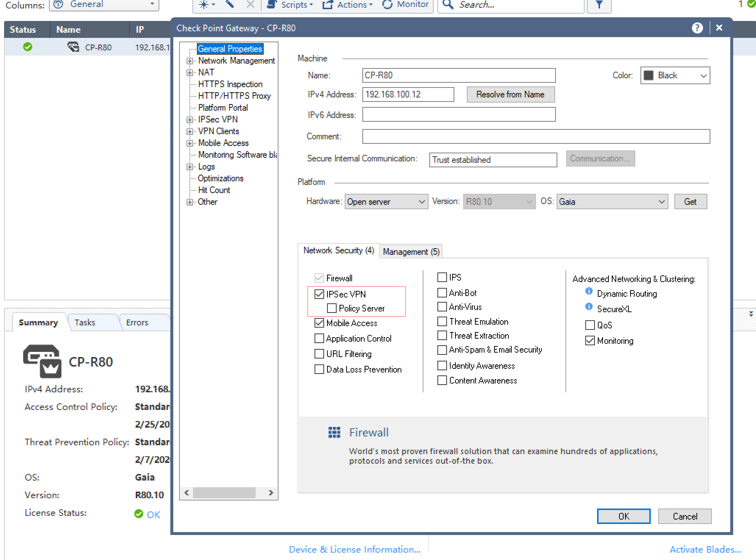
Task: Open the Black color swatch dropdown
Action: [x=675, y=75]
